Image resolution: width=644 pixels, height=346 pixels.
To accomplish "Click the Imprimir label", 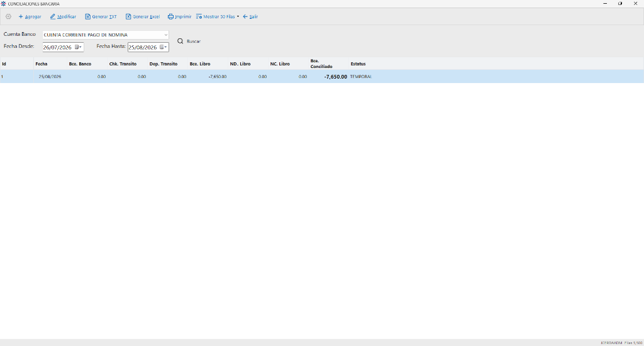I will coord(183,17).
